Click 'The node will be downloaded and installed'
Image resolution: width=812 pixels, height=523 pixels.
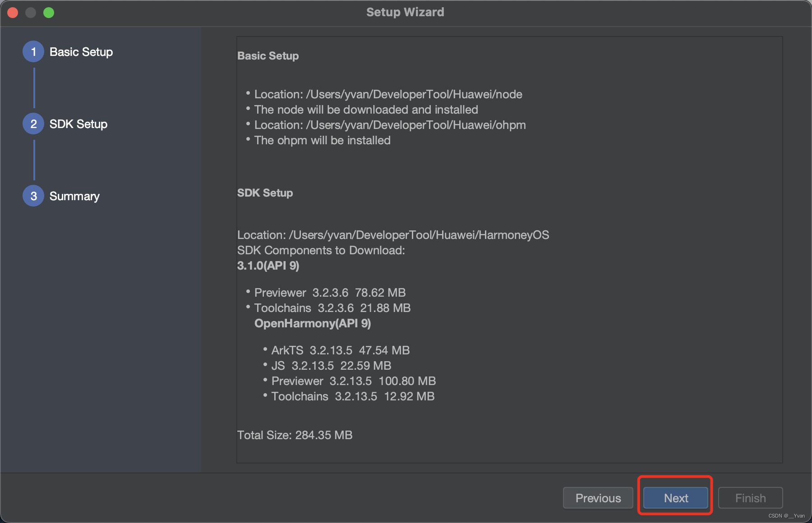coord(366,110)
